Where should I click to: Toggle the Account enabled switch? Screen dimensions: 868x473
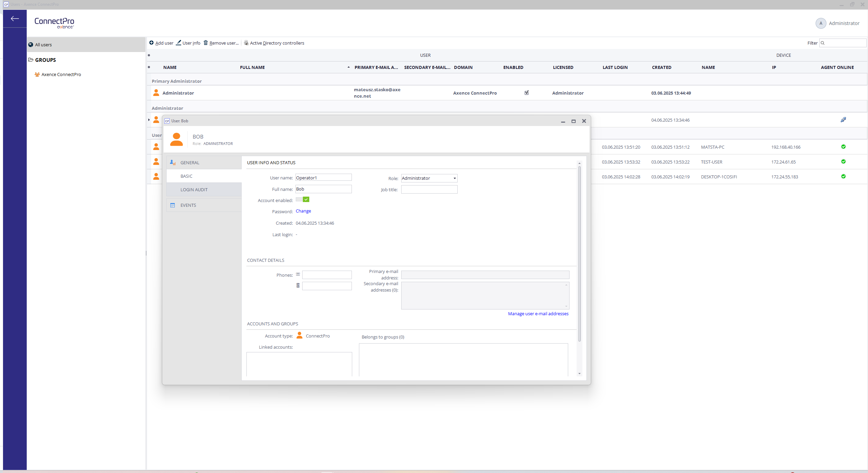[x=303, y=200]
